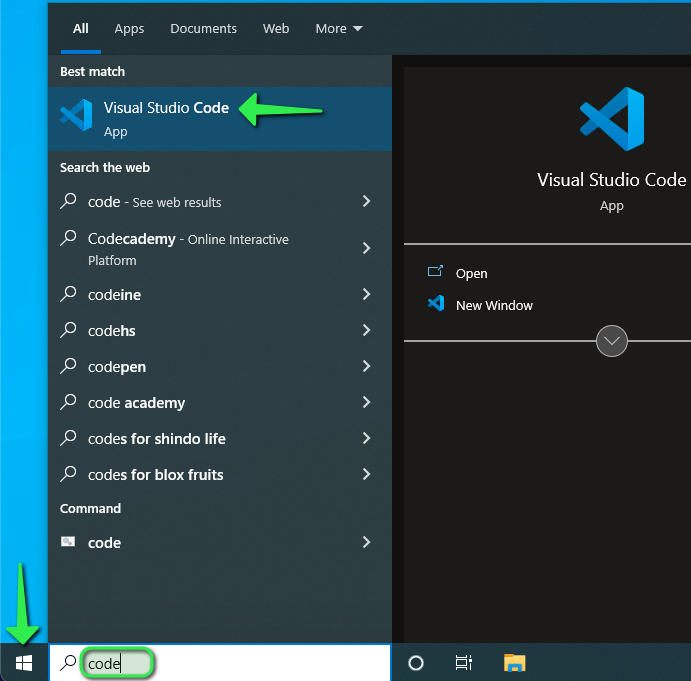This screenshot has width=691, height=681.
Task: Open Task View from the taskbar
Action: [x=463, y=663]
